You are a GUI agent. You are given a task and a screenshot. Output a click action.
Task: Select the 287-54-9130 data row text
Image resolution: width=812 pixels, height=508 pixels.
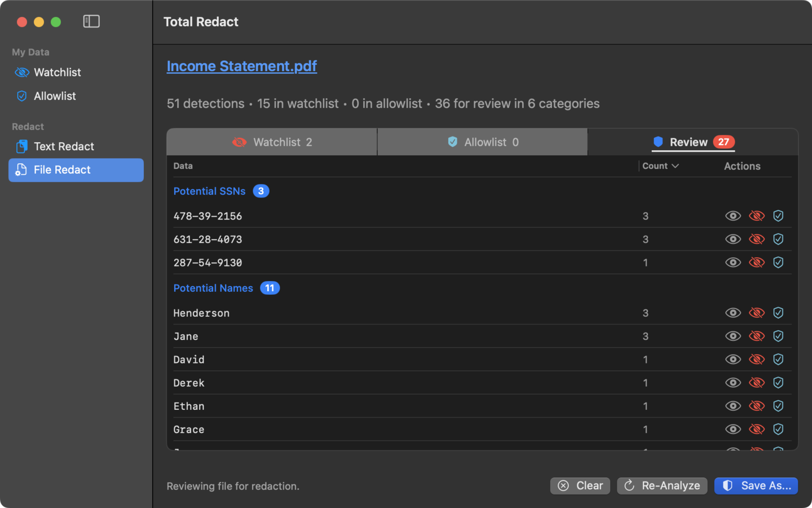(208, 262)
